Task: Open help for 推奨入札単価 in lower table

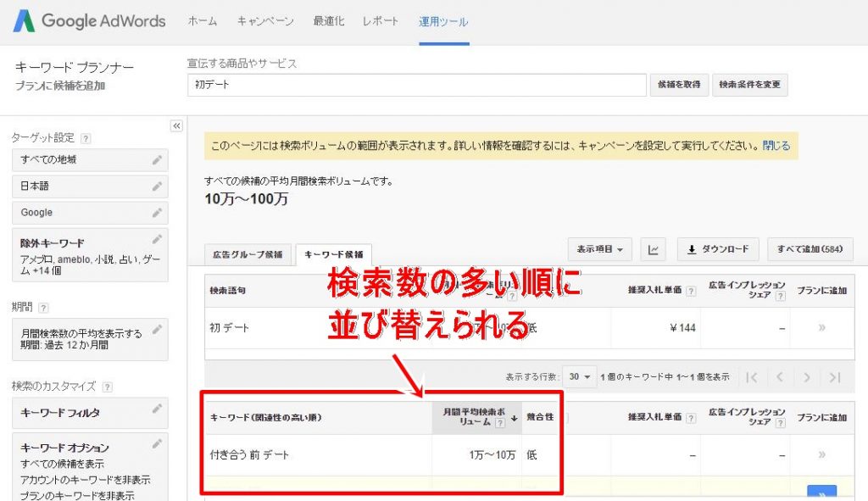Action: 691,418
